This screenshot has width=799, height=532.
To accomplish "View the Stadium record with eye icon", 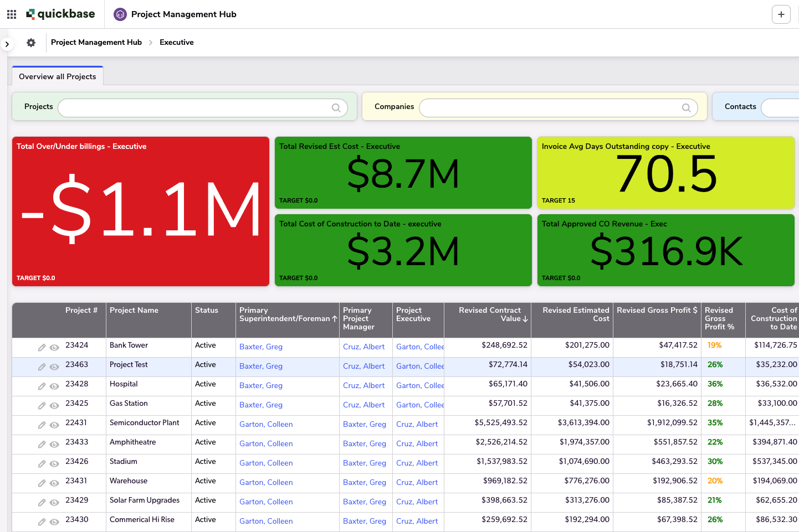I will point(54,464).
